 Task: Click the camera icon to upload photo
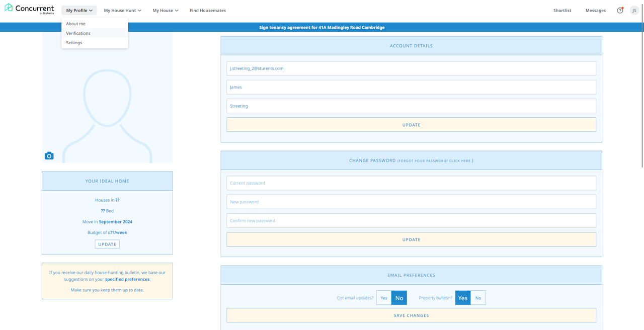click(x=49, y=156)
